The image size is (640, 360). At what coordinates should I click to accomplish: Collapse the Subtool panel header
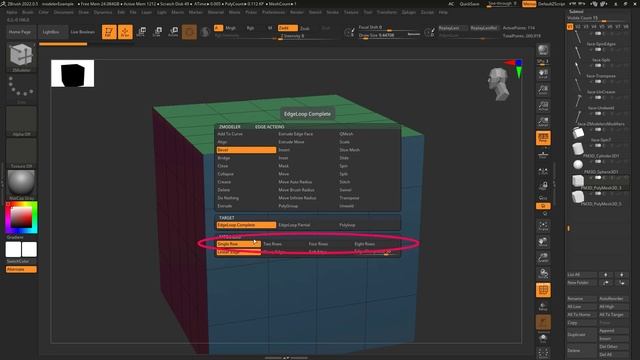pyautogui.click(x=576, y=11)
